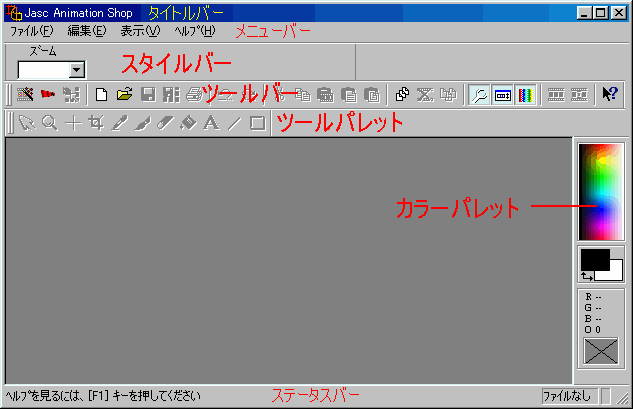
Task: Click inside the ズーム combo box field
Action: click(44, 70)
